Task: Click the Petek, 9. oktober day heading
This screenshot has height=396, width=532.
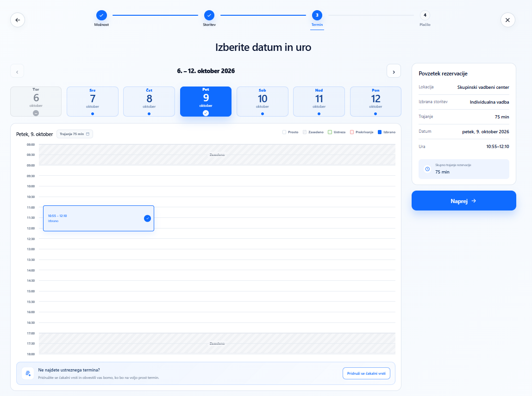Action: point(35,134)
